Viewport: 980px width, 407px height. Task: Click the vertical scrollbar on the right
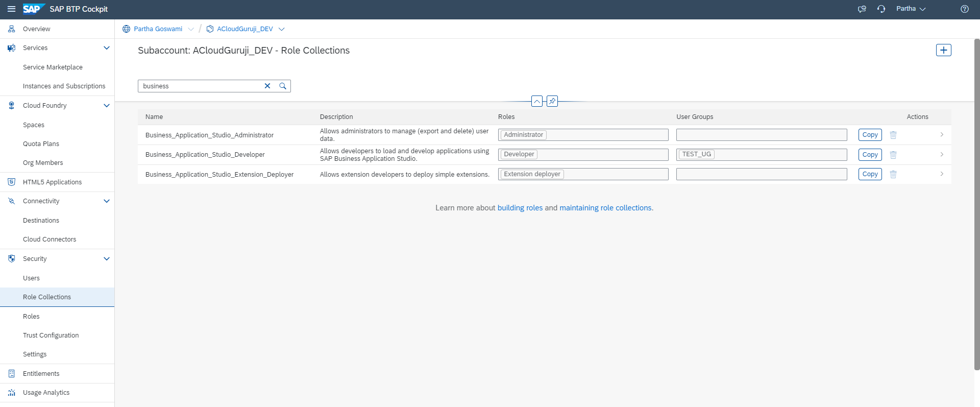click(977, 204)
